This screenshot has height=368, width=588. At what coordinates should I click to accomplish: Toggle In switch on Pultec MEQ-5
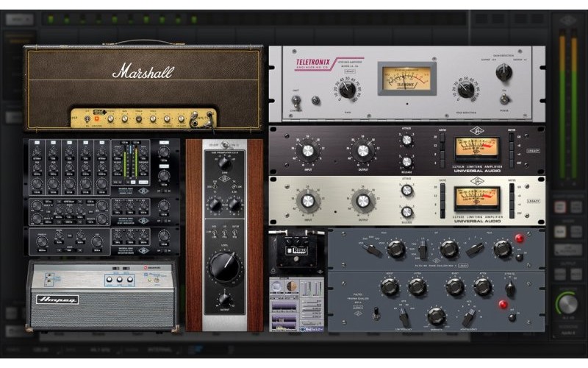coord(520,257)
